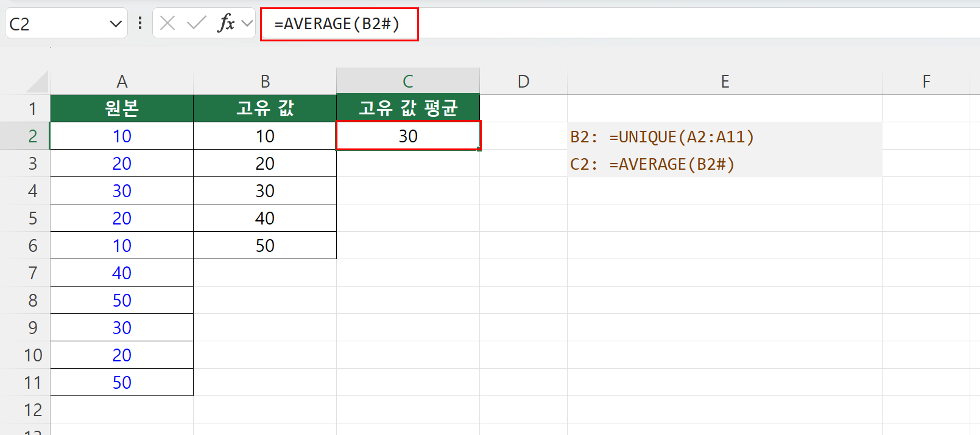
Task: Expand the Name Box dropdown arrow
Action: 115,24
